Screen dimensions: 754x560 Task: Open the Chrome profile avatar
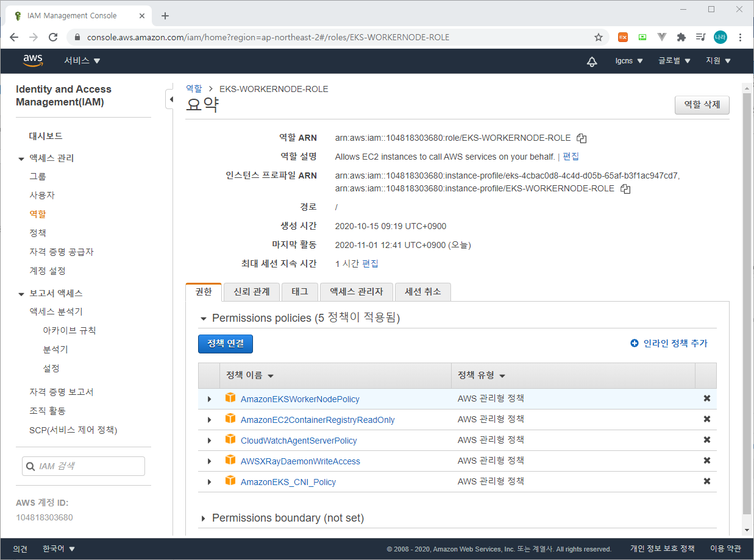(720, 37)
